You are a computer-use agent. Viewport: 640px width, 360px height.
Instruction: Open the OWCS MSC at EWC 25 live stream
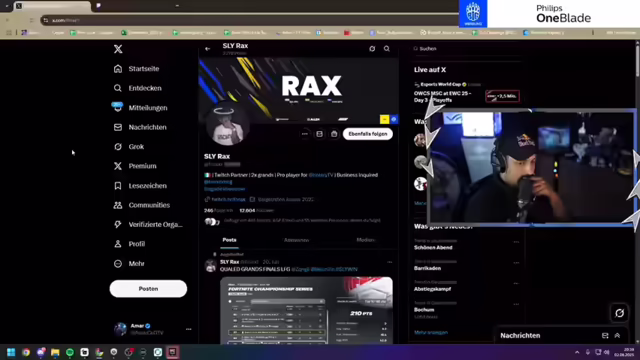(442, 96)
